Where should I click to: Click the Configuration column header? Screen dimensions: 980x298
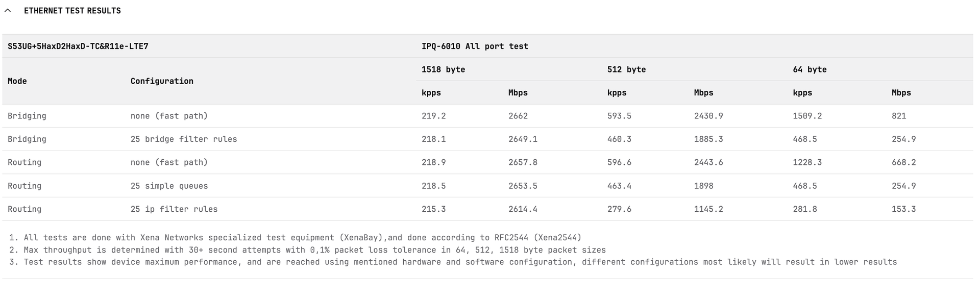(x=162, y=81)
